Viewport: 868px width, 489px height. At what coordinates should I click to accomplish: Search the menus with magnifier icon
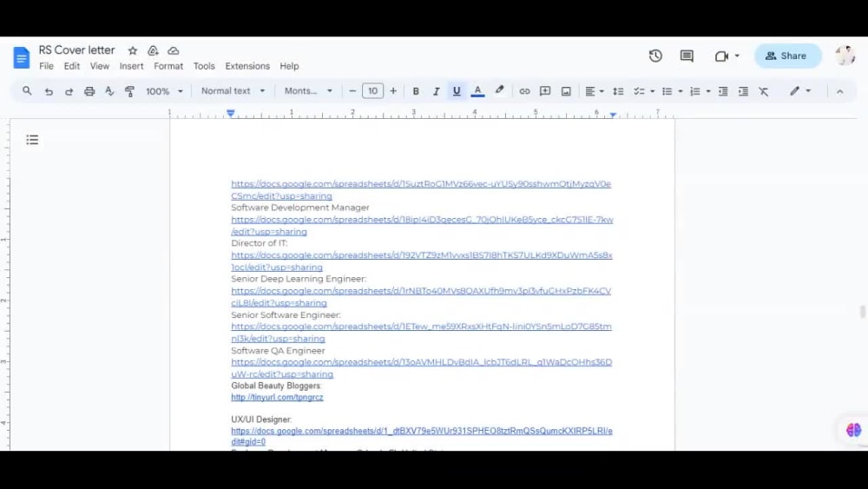click(27, 91)
